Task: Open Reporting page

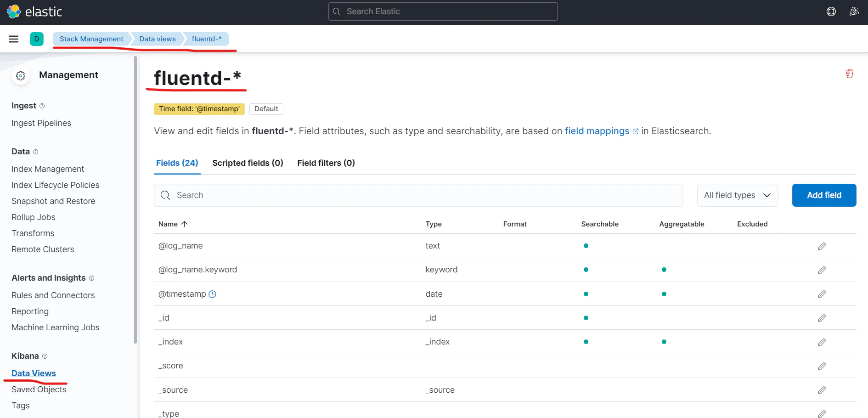Action: (x=30, y=311)
